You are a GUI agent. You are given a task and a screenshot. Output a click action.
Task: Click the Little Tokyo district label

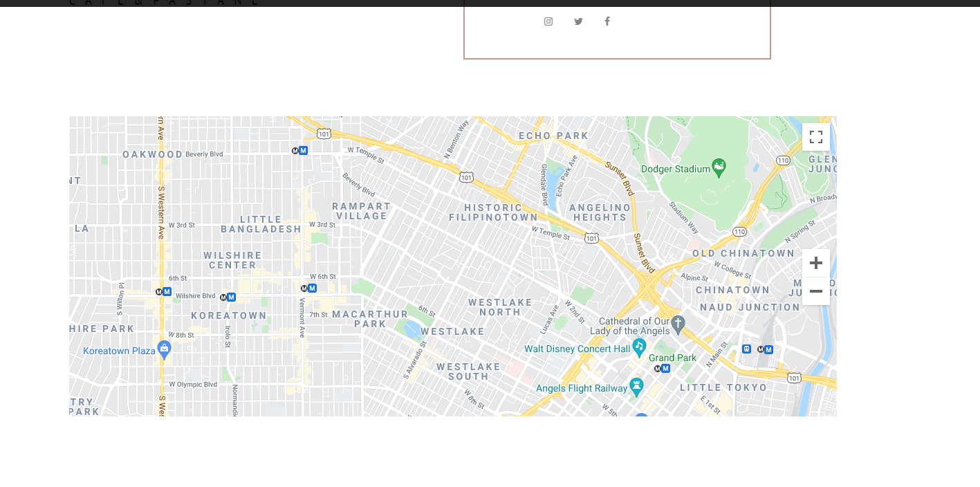(x=724, y=387)
